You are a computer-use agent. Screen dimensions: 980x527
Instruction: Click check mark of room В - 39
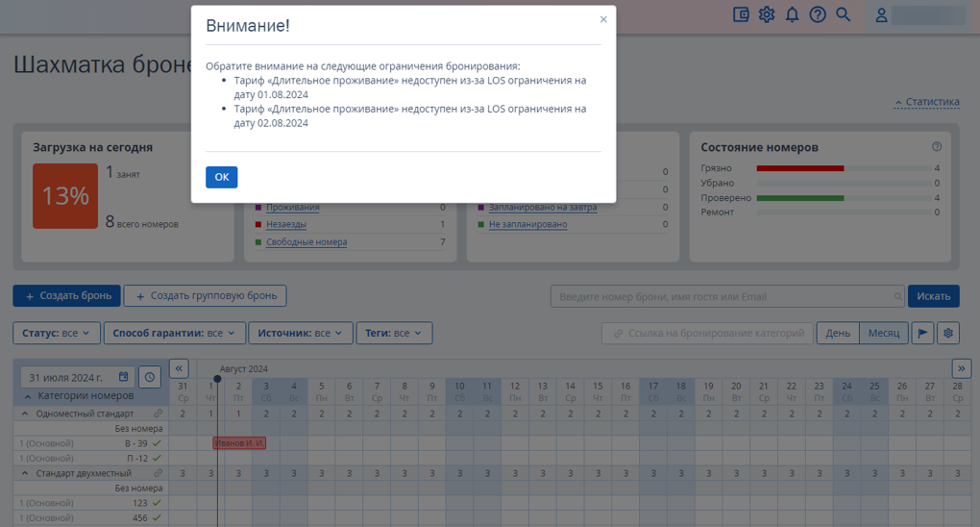[157, 443]
